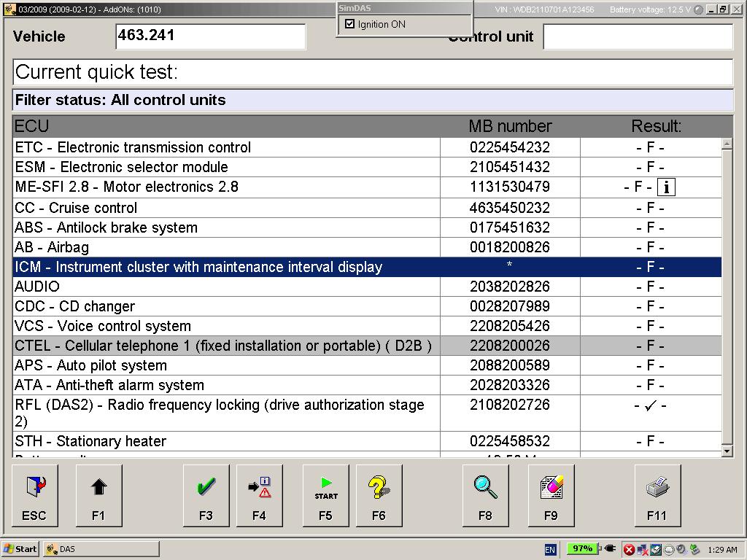This screenshot has height=560, width=747.
Task: Click the ESC exit door icon
Action: (x=34, y=495)
